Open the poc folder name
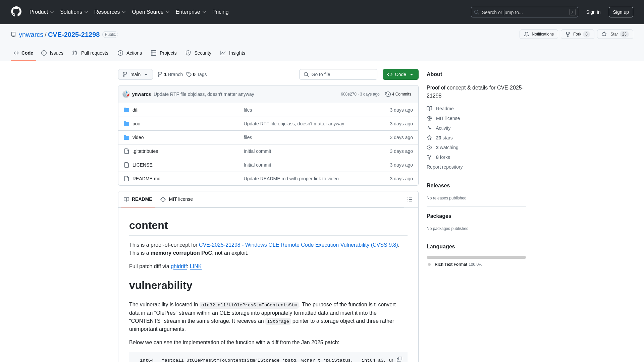This screenshot has width=644, height=362. (x=136, y=124)
